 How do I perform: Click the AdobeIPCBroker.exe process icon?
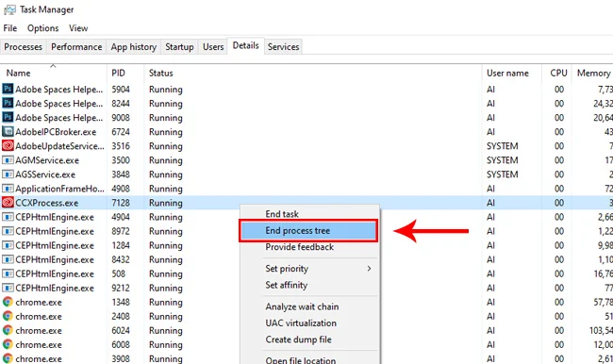(8, 131)
